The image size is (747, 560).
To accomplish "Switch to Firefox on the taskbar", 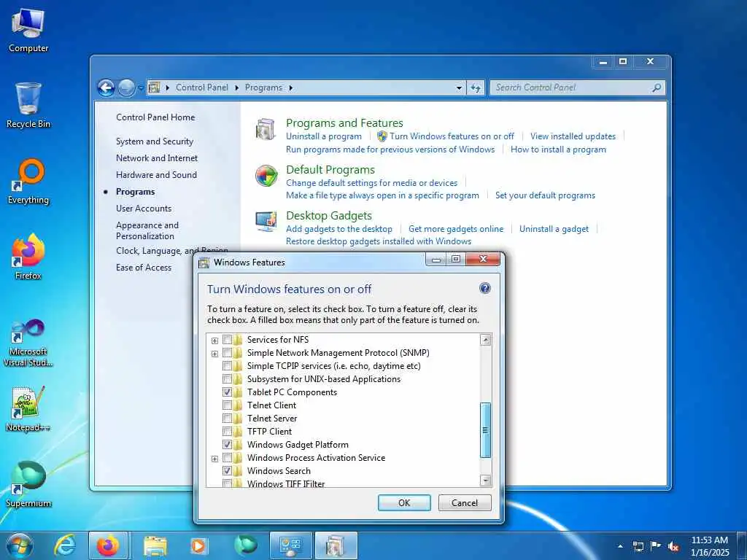I will pyautogui.click(x=108, y=545).
